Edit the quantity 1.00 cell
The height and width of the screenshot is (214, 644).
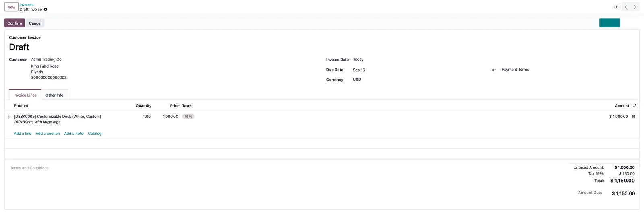pos(147,117)
